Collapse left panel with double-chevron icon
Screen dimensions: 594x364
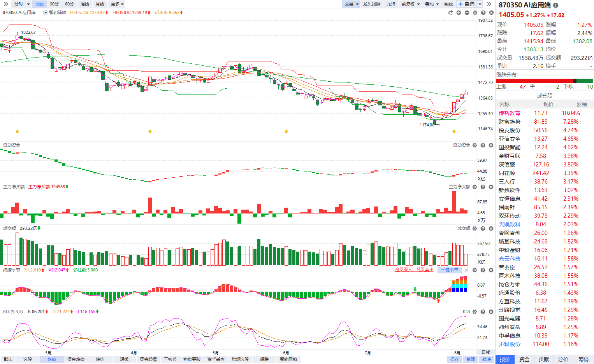click(5, 4)
